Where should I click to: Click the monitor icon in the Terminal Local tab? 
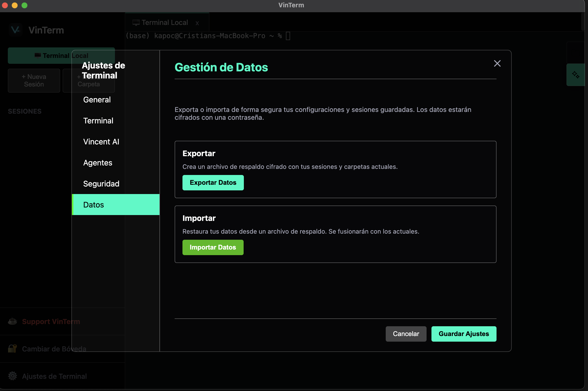point(136,23)
